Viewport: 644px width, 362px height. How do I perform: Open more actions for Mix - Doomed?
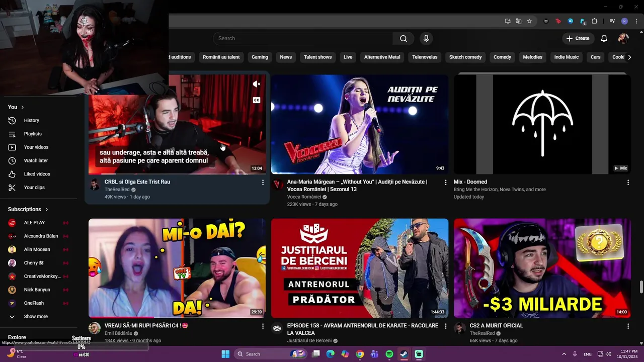pos(628,183)
